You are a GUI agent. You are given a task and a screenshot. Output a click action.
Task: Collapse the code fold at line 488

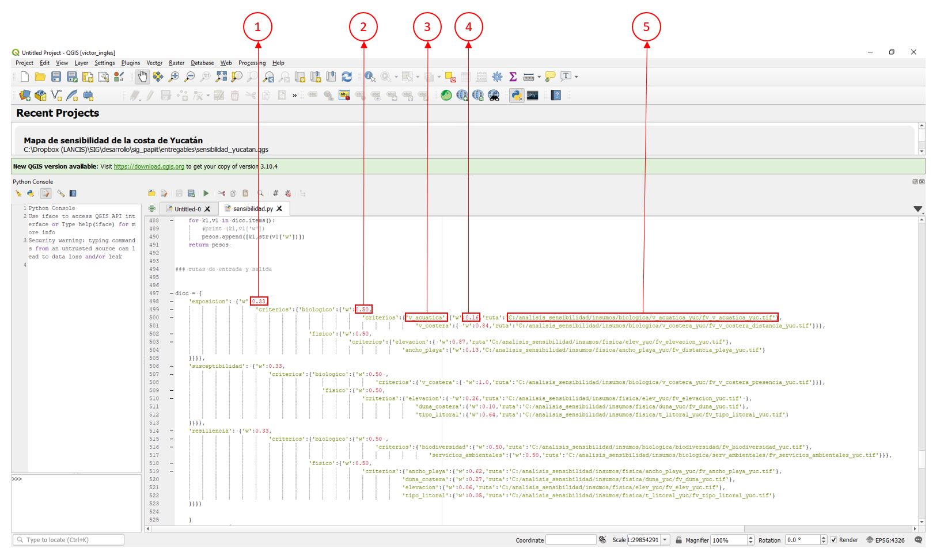(172, 220)
